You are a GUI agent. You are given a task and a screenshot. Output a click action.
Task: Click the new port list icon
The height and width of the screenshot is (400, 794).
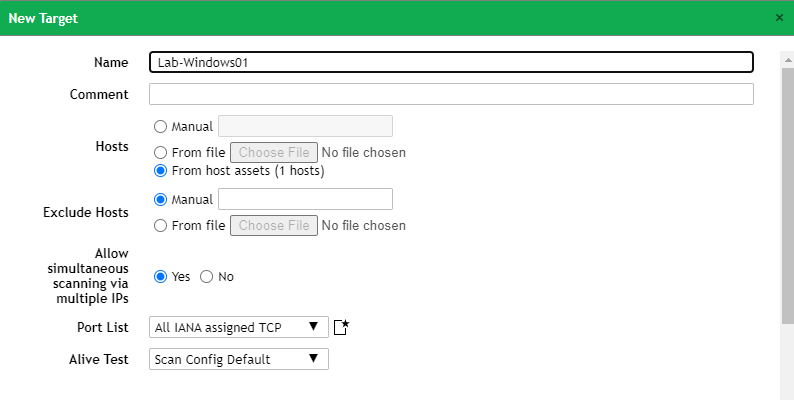click(341, 327)
